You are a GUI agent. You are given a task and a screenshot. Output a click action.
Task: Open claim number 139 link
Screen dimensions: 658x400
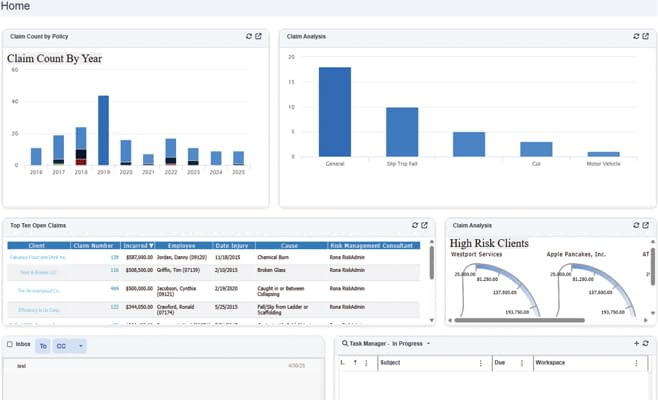(x=114, y=257)
